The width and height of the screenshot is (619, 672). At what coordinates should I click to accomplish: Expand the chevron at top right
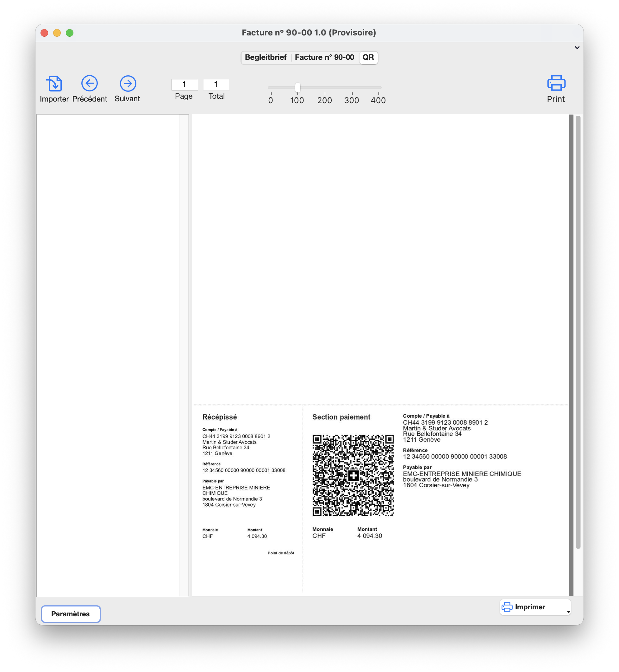coord(577,47)
